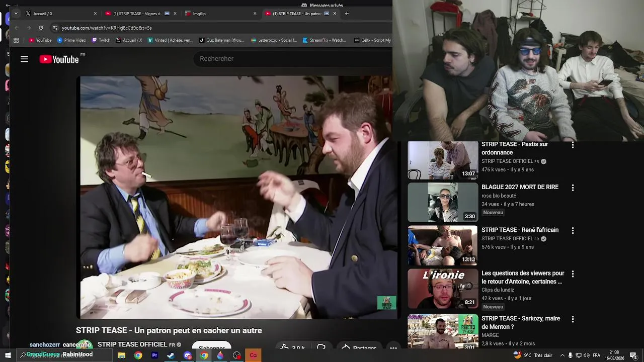
Task: Open a new browser tab
Action: pyautogui.click(x=347, y=14)
